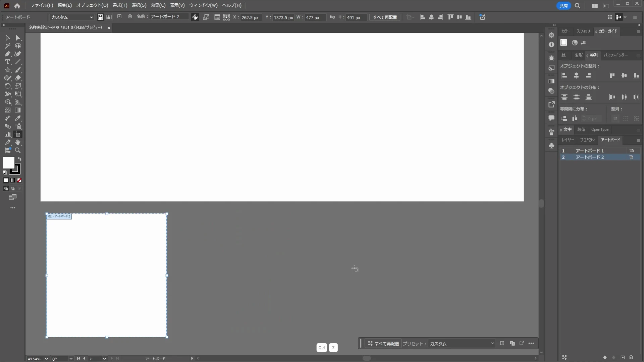Image resolution: width=644 pixels, height=362 pixels.
Task: Open the ファイル(F) menu
Action: 42,5
